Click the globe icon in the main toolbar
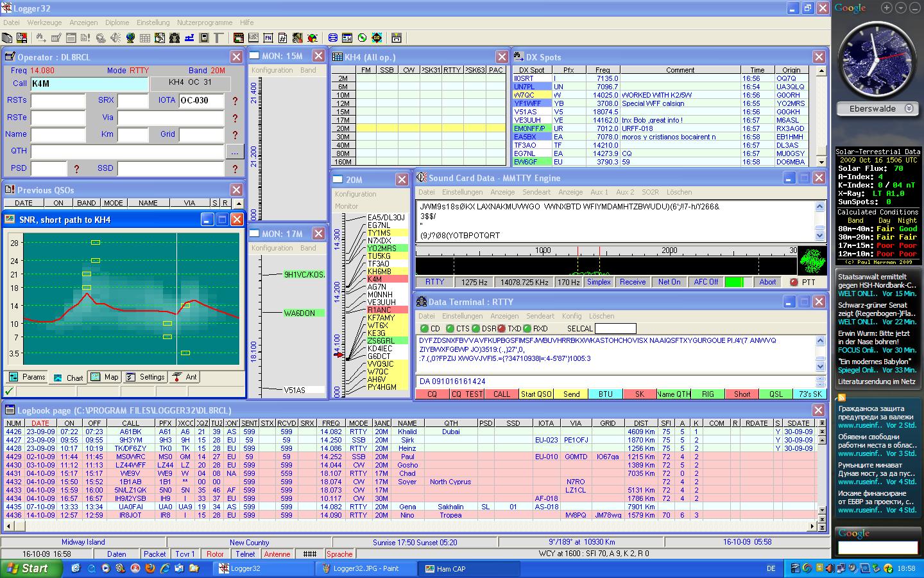 tap(130, 38)
